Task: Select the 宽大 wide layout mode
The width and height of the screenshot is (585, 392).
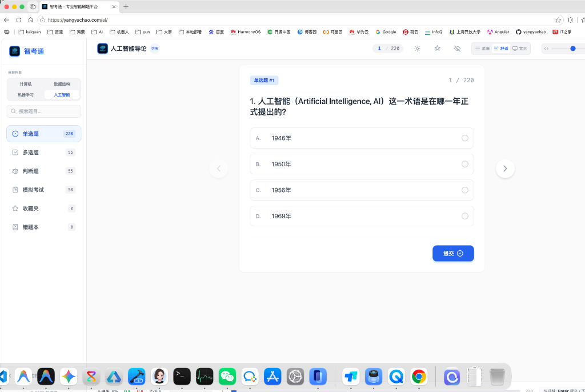Action: [x=520, y=49]
